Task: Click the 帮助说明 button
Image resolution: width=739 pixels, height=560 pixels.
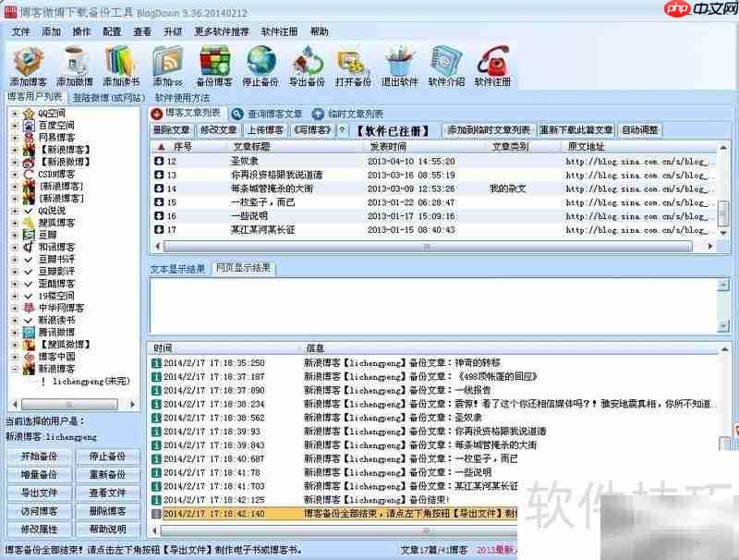Action: tap(107, 530)
